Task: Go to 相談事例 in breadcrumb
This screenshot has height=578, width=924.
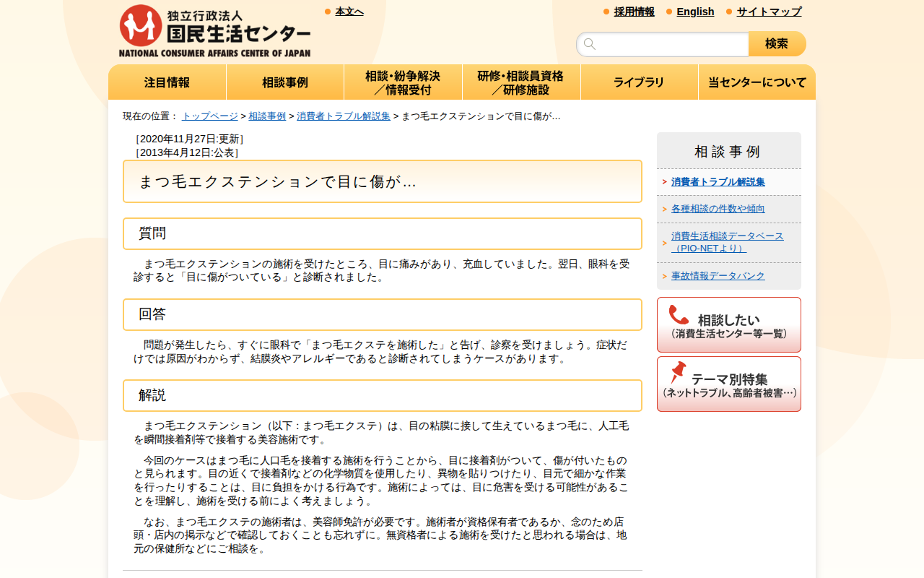Action: pyautogui.click(x=267, y=116)
